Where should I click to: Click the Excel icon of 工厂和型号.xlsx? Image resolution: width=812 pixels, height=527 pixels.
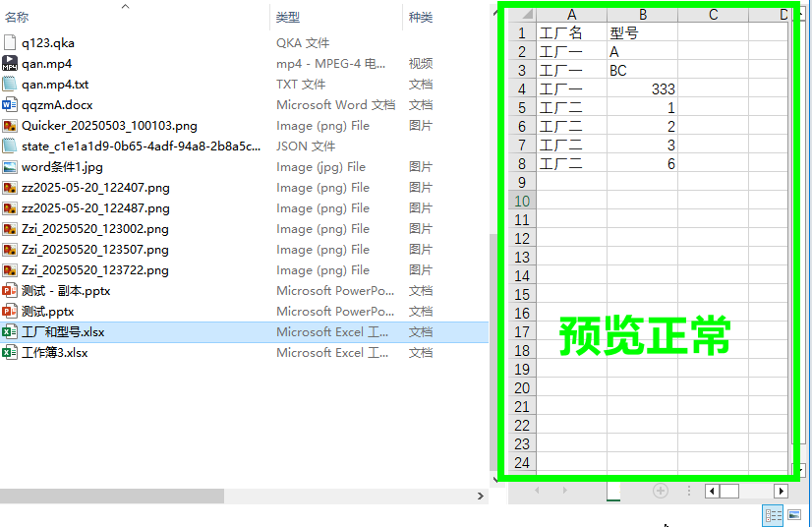click(9, 332)
